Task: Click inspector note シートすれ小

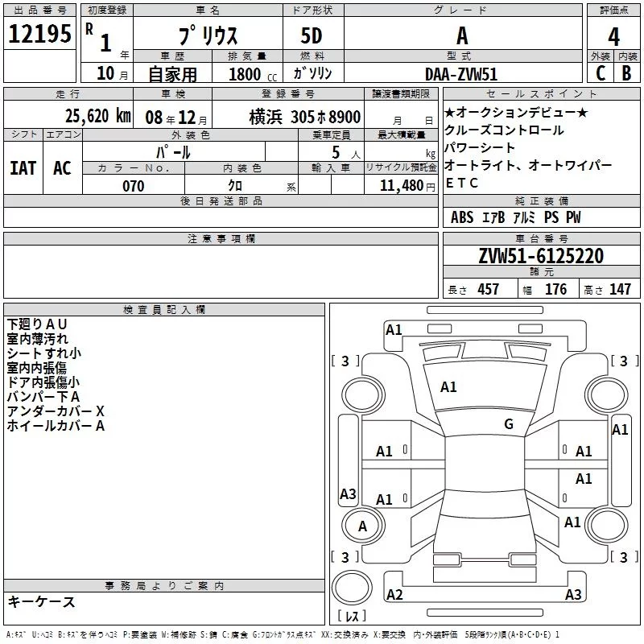Action: coord(44,353)
